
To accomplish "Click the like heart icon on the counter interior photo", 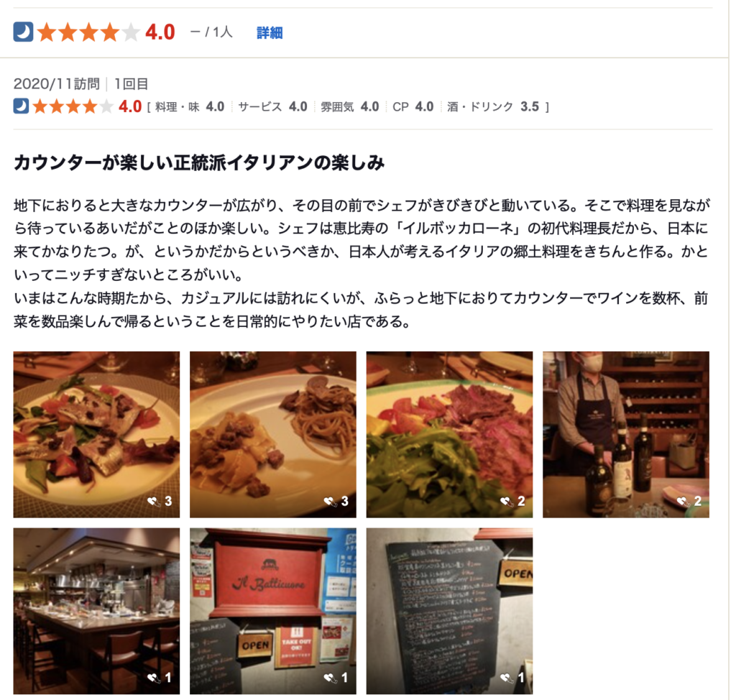I will [x=154, y=678].
